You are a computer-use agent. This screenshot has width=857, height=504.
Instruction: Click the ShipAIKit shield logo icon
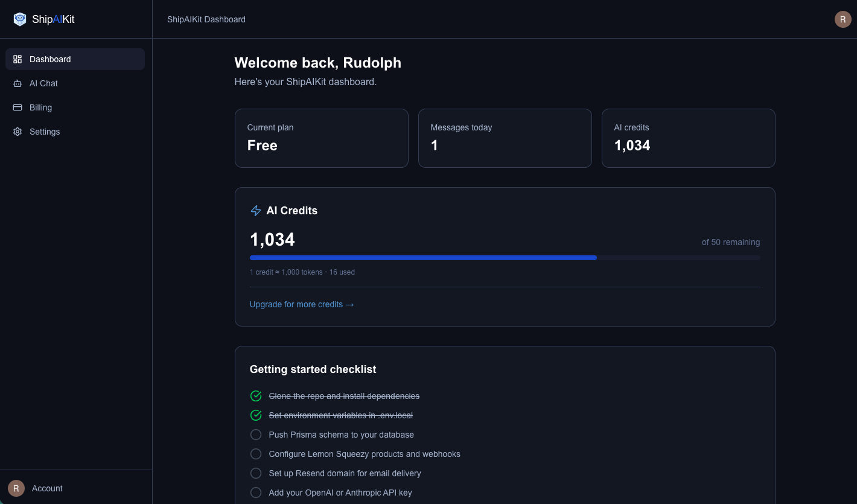point(20,19)
